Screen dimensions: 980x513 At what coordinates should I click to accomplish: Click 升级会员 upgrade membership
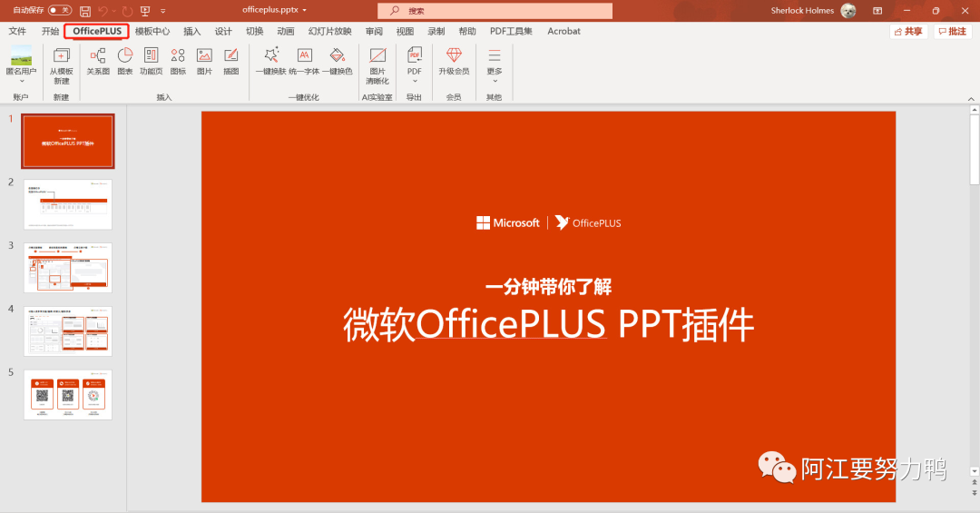coord(454,62)
